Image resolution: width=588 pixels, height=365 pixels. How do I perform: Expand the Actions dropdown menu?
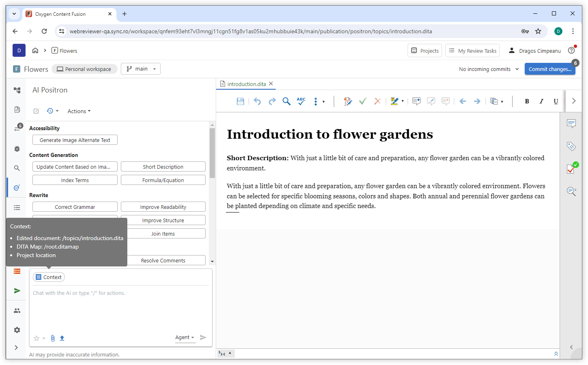(79, 111)
